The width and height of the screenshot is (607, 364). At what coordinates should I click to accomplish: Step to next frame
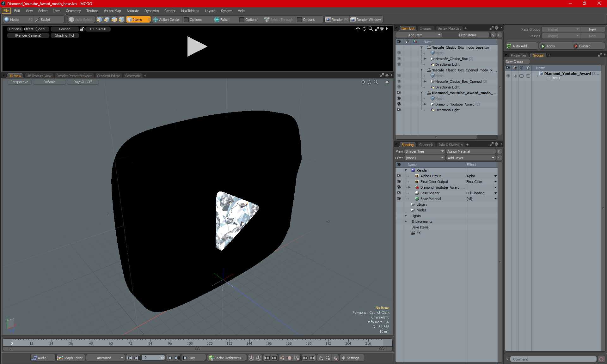pyautogui.click(x=169, y=358)
